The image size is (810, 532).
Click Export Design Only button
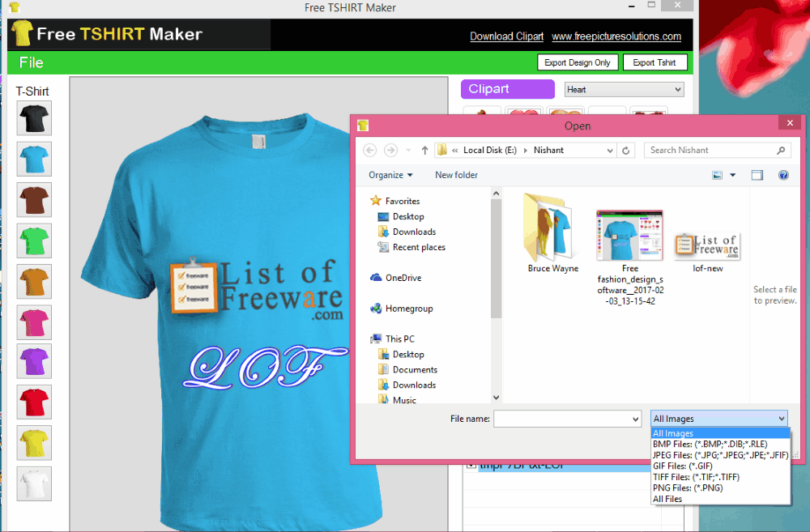tap(577, 62)
